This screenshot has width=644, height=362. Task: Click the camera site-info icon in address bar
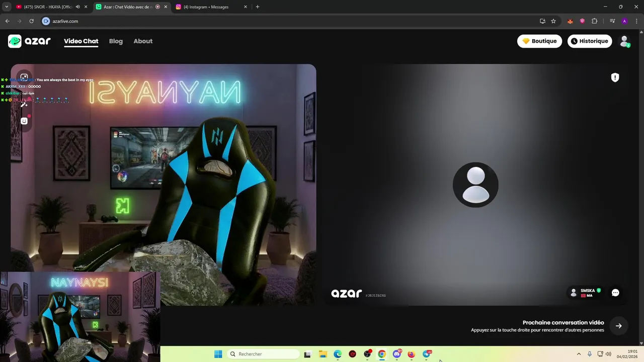pos(46,21)
